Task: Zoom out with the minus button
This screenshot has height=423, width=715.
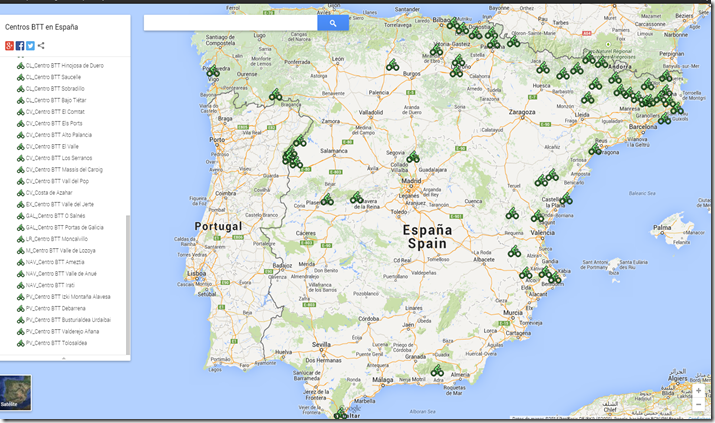Action: [x=698, y=404]
